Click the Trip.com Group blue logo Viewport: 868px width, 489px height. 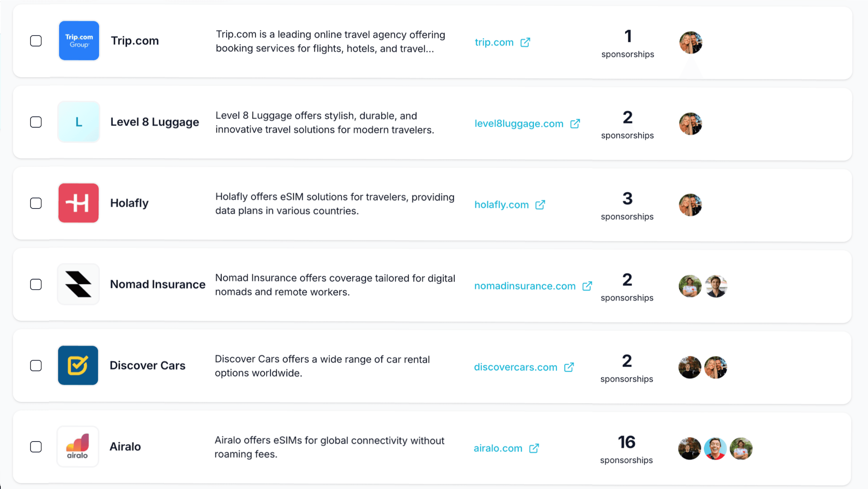79,41
